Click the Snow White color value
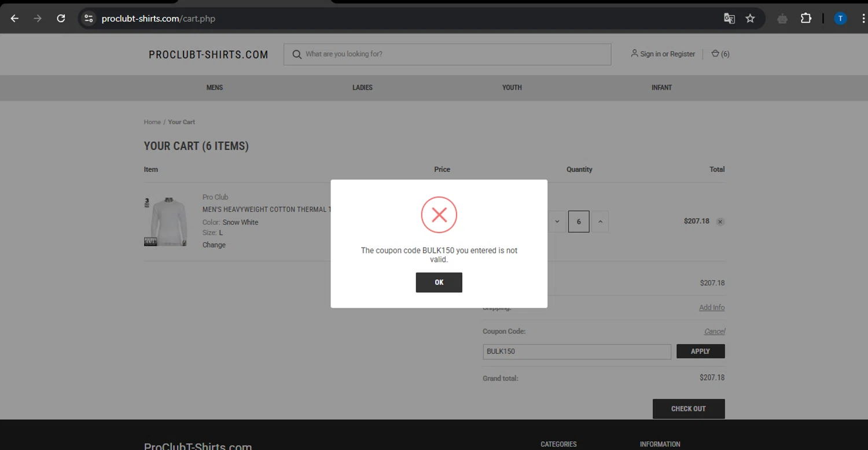Viewport: 868px width, 450px height. [x=241, y=222]
